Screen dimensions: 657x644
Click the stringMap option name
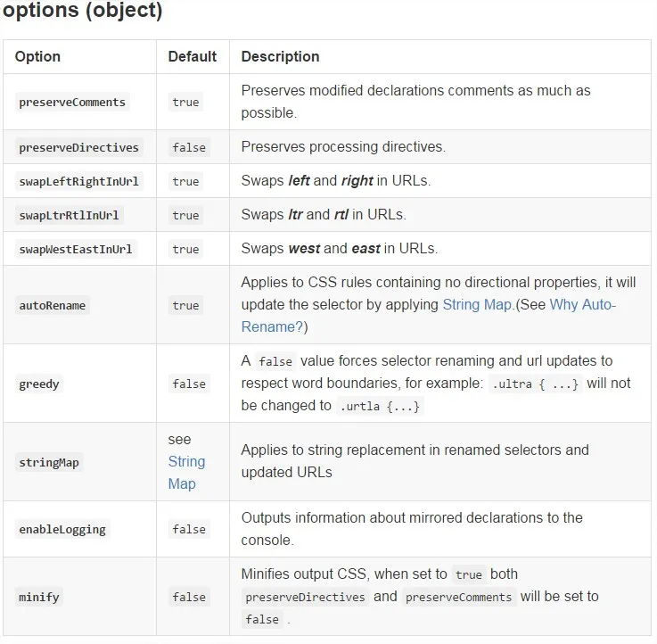tap(49, 463)
